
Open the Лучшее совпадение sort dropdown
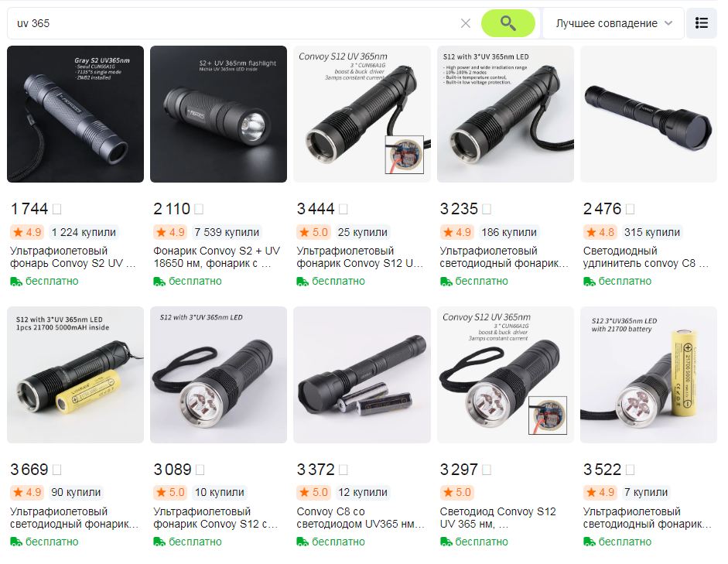614,23
